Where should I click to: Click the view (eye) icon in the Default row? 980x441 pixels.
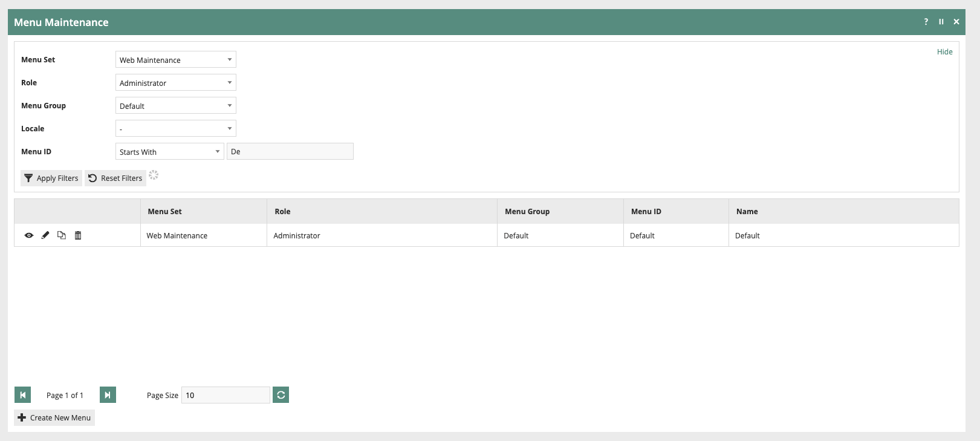coord(28,235)
